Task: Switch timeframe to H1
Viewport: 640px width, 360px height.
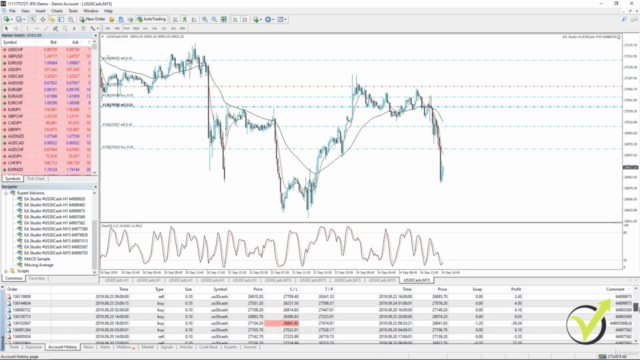Action: point(145,29)
